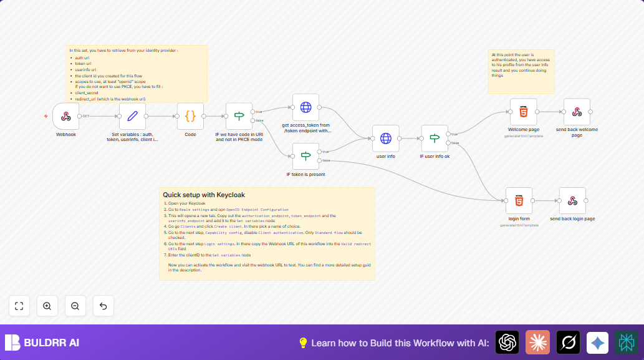Select the 'send back welcome page' webhook node

click(577, 112)
